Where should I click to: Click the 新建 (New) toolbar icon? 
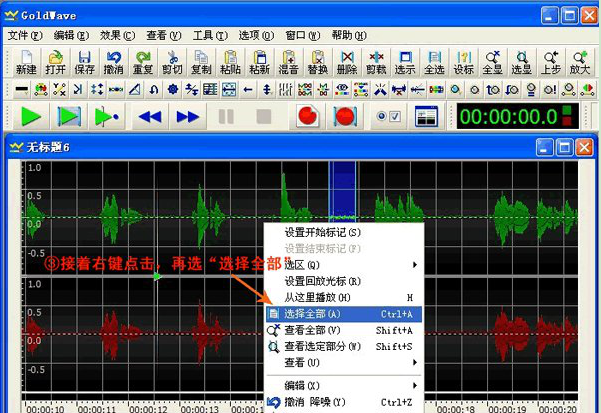click(26, 62)
